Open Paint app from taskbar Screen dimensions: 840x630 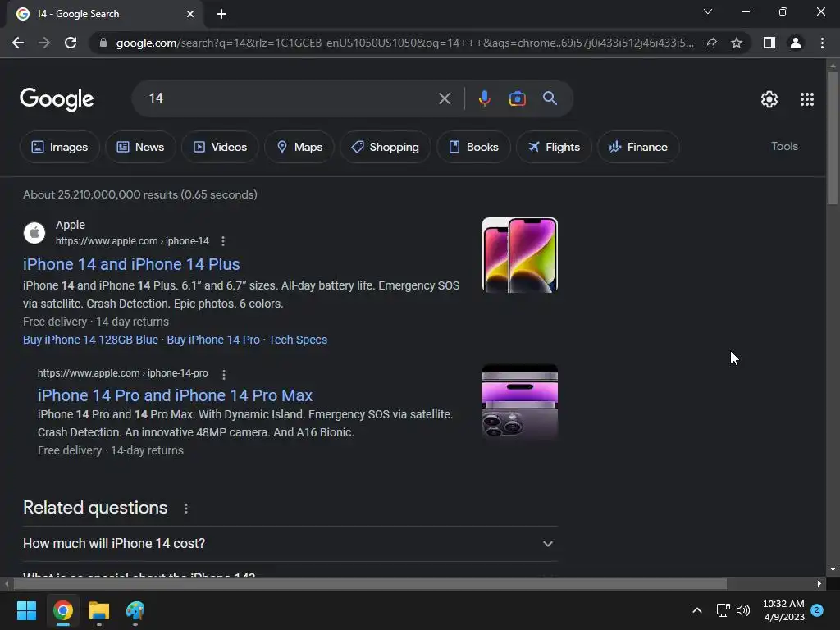[135, 610]
